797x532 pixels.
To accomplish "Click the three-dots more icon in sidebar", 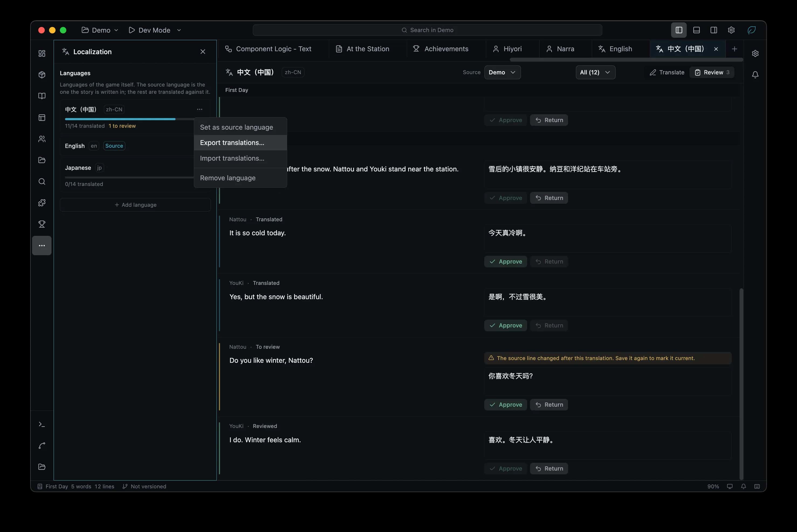I will [x=42, y=245].
